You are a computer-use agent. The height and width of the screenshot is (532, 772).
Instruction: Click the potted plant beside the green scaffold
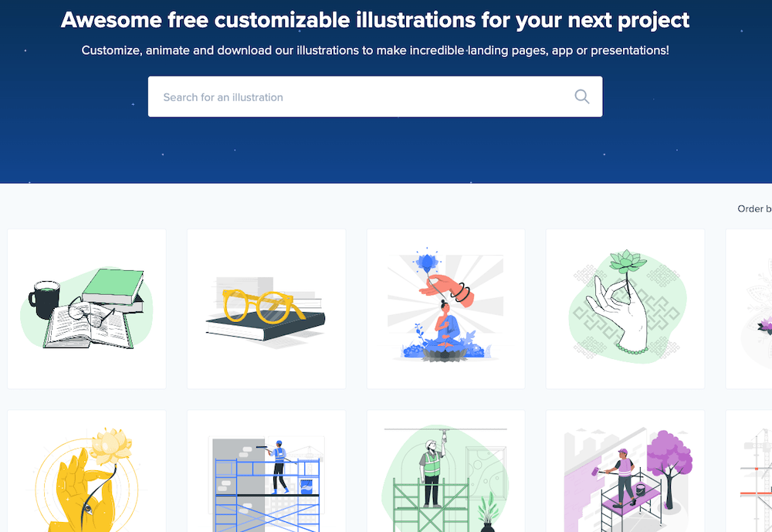[x=486, y=513]
